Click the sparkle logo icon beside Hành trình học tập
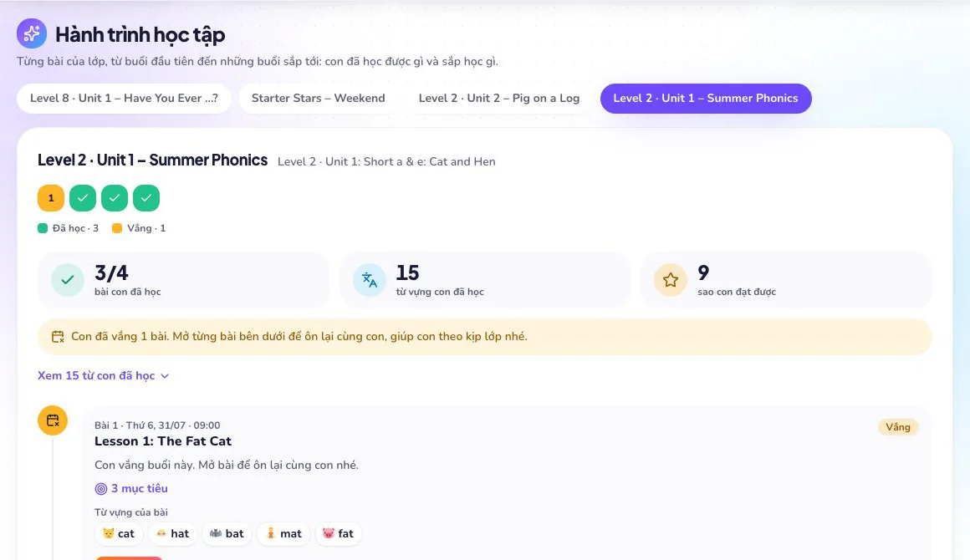Viewport: 970px width, 560px height. (32, 33)
